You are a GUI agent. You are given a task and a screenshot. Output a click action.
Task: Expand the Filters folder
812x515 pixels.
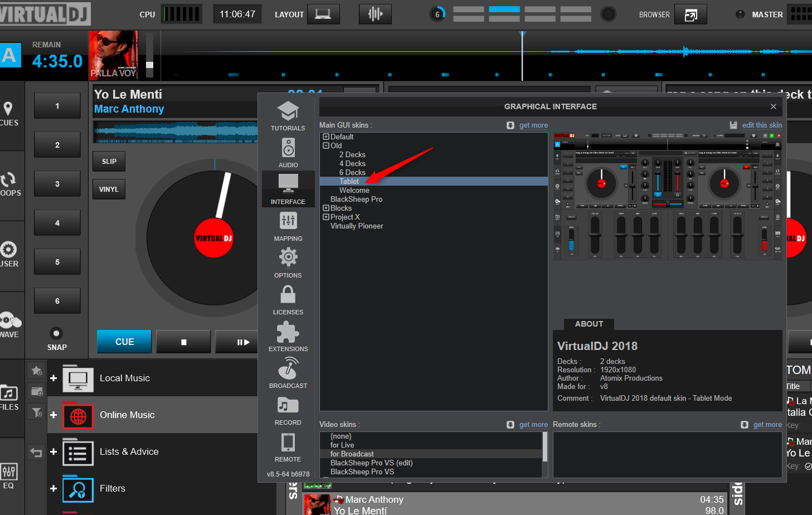(x=54, y=489)
